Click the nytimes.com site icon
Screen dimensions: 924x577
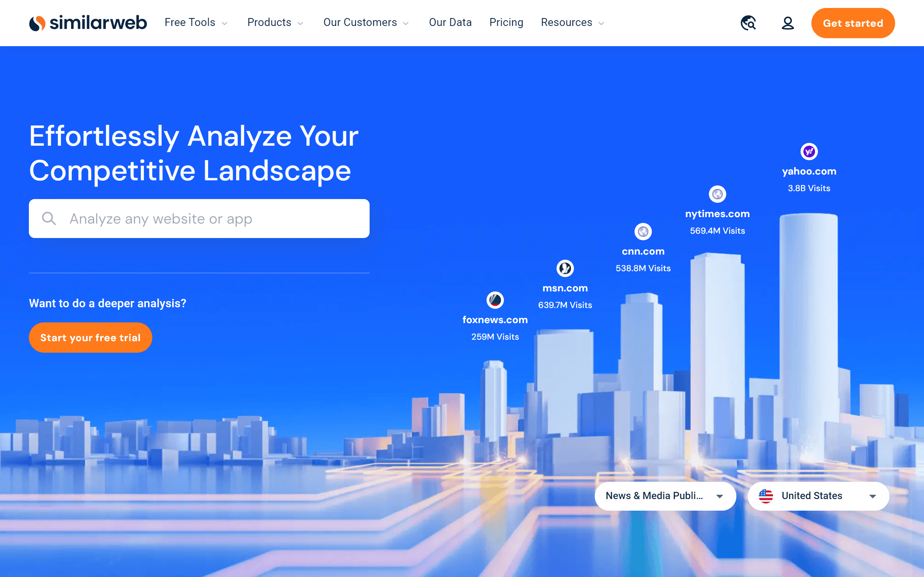click(x=718, y=194)
